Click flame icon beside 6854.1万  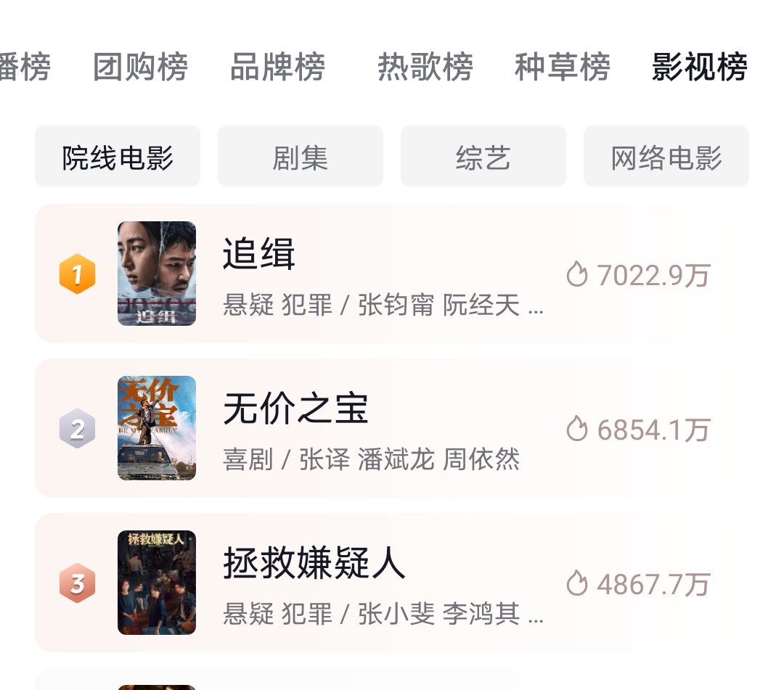click(577, 430)
